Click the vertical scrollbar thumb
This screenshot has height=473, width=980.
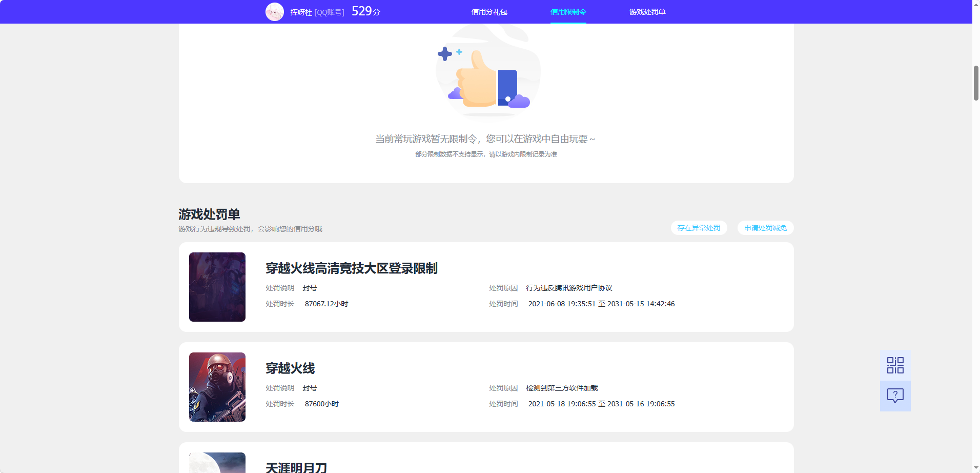976,83
